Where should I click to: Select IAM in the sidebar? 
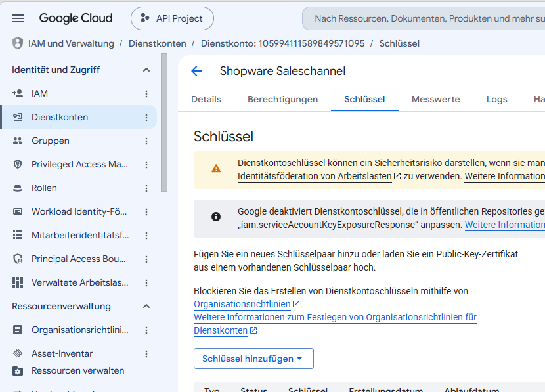click(79, 93)
